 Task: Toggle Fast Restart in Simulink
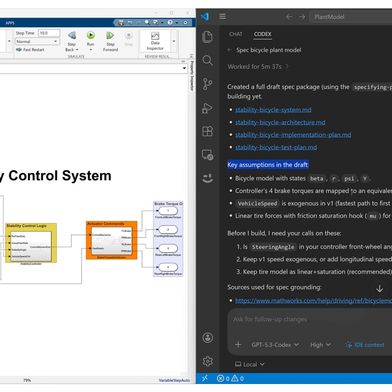(30, 50)
